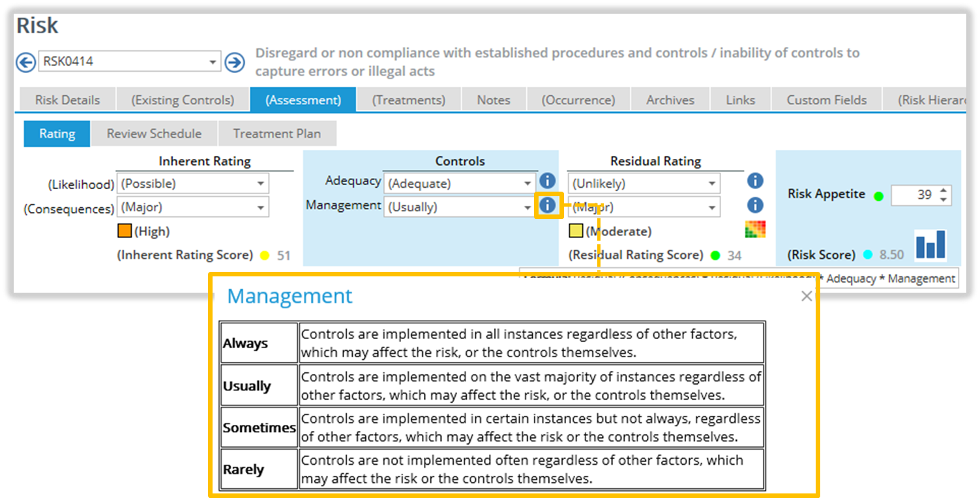Click the Residual Rating heading
This screenshot has width=980, height=498.
click(655, 161)
